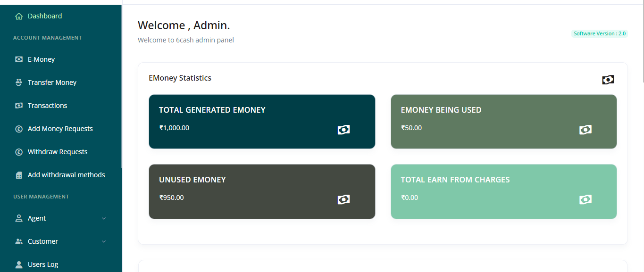Select the Emoney Being Used card

click(503, 122)
